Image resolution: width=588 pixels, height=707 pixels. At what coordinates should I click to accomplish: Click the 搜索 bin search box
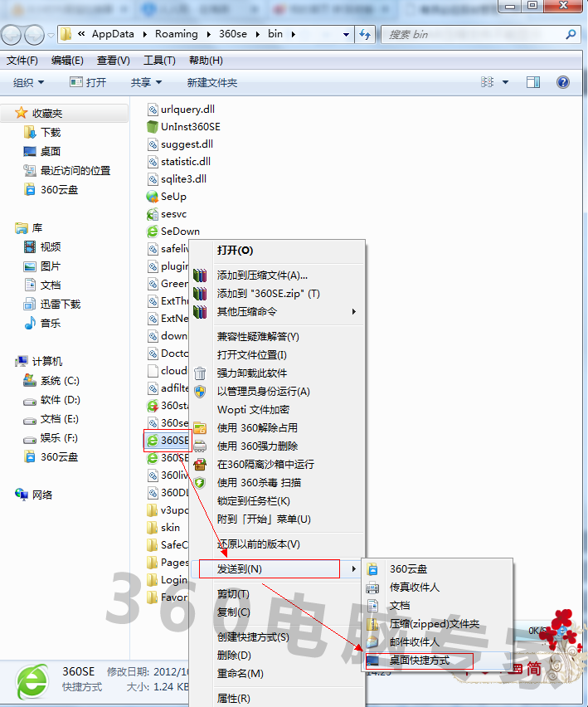click(473, 34)
